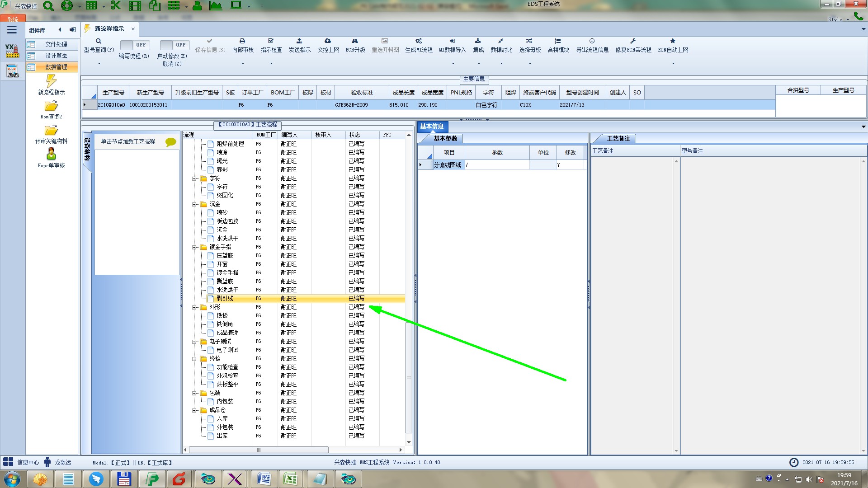Click the 文控上网 cloud icon
This screenshot has height=488, width=868.
pyautogui.click(x=328, y=41)
